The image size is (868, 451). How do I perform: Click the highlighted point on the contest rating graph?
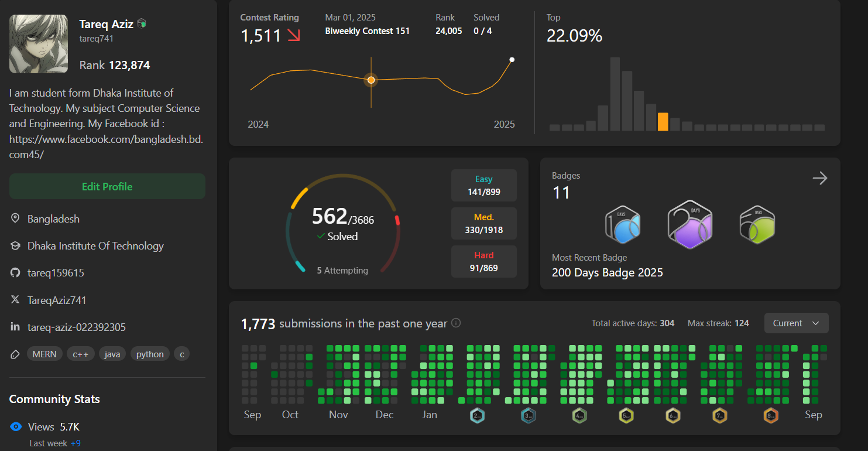pos(371,80)
